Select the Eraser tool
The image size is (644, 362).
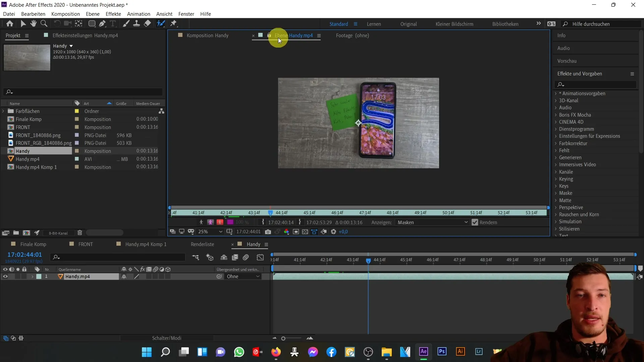147,23
